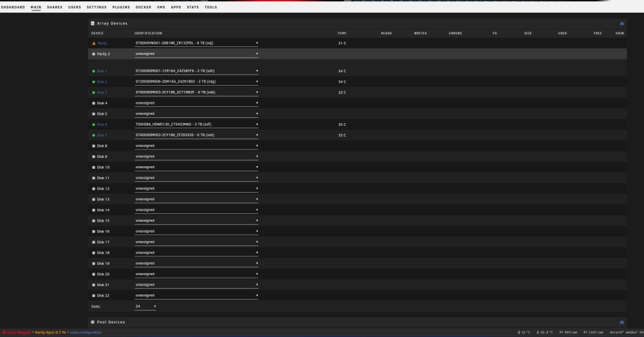Open the Settings tab
The image size is (644, 337).
[x=97, y=7]
